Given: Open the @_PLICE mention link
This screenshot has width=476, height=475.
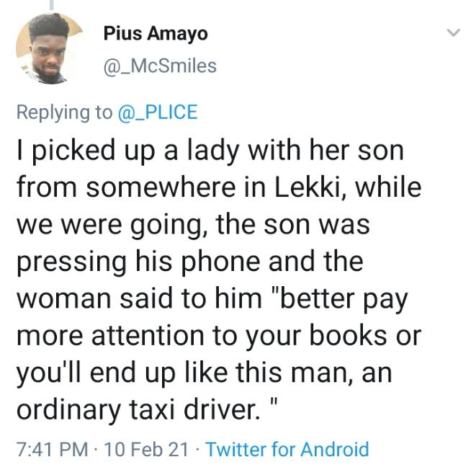Looking at the screenshot, I should click(157, 112).
